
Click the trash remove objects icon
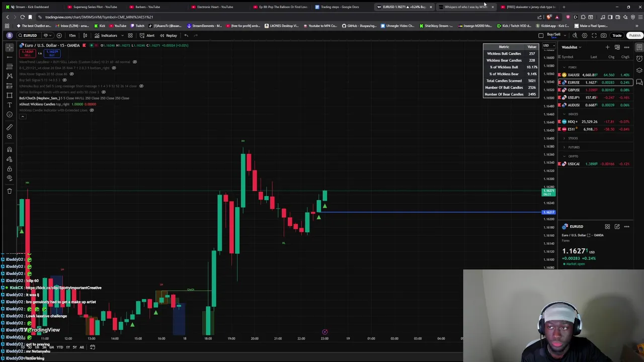coord(9,191)
